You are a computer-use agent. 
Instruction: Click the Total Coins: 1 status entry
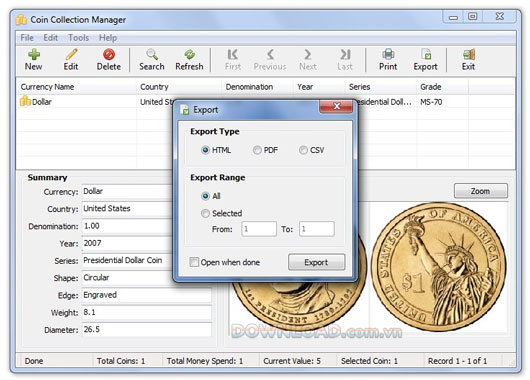[x=121, y=361]
